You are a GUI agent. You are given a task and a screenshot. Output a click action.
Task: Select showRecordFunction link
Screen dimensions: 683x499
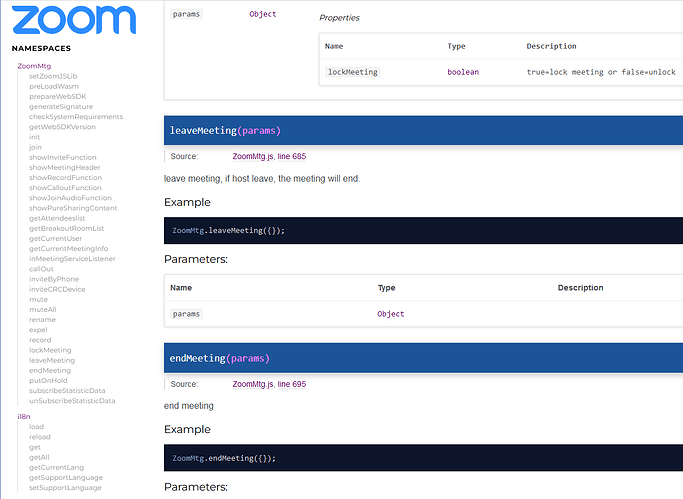tap(65, 178)
